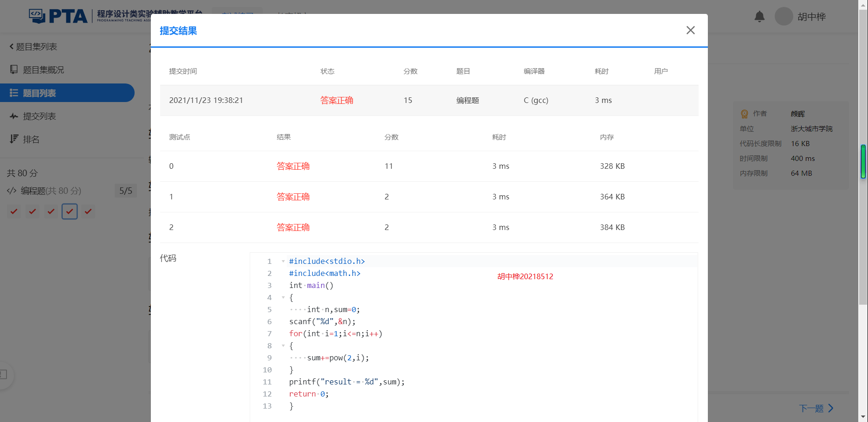Open 题目集概况 in sidebar
Viewport: 868px width, 422px height.
pos(44,70)
